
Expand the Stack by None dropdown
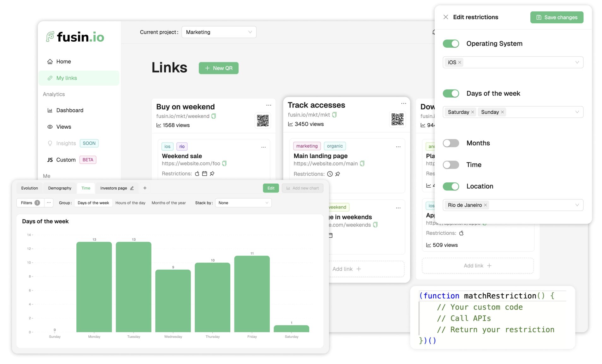coord(243,203)
